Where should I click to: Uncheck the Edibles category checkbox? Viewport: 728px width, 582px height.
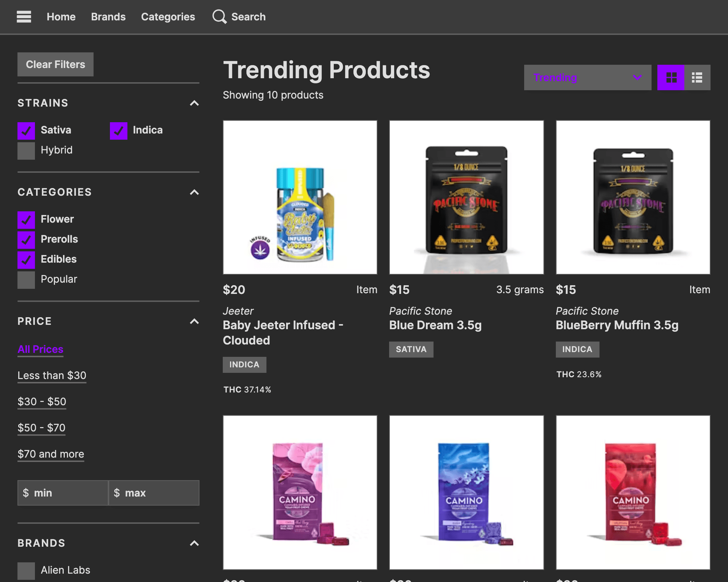[x=26, y=260]
